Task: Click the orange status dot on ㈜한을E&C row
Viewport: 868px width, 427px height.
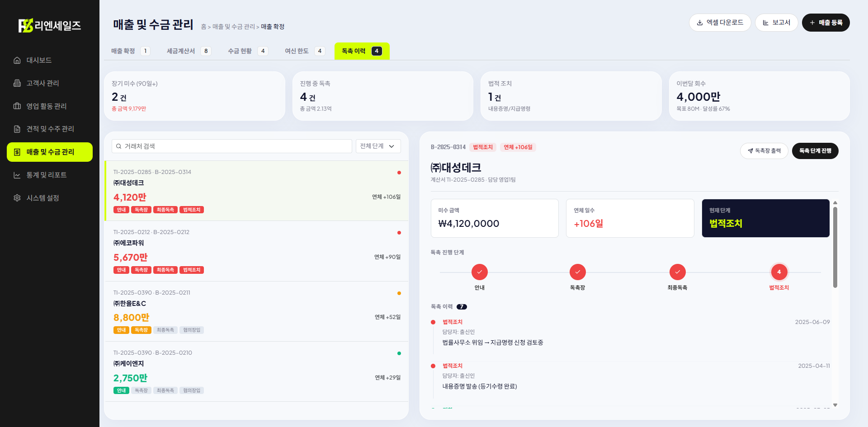Action: click(399, 293)
